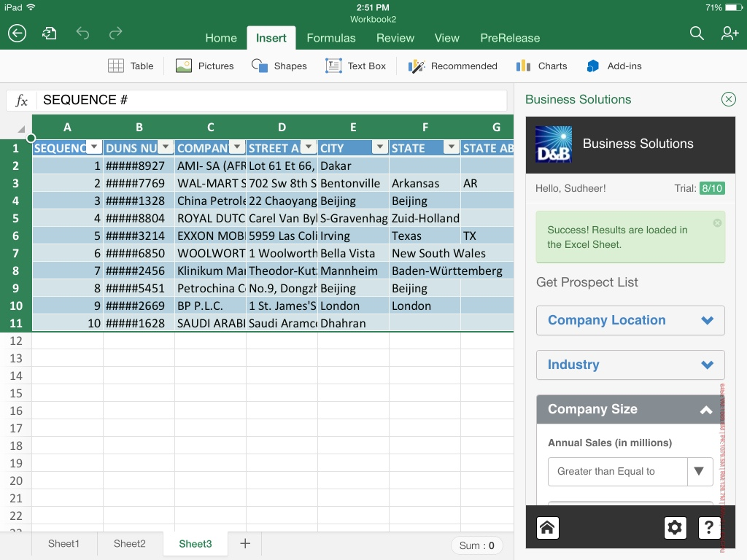The width and height of the screenshot is (747, 560).
Task: Click the D&B logo
Action: pyautogui.click(x=553, y=144)
